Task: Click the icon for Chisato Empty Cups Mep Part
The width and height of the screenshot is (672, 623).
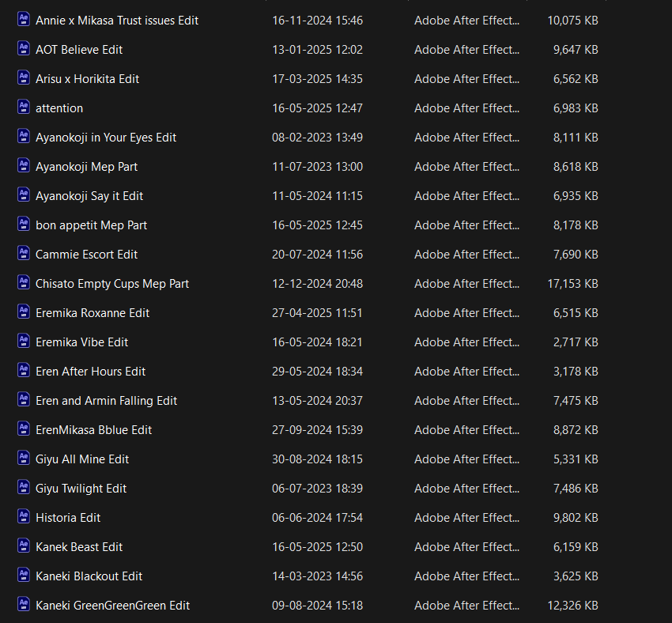Action: pos(23,283)
